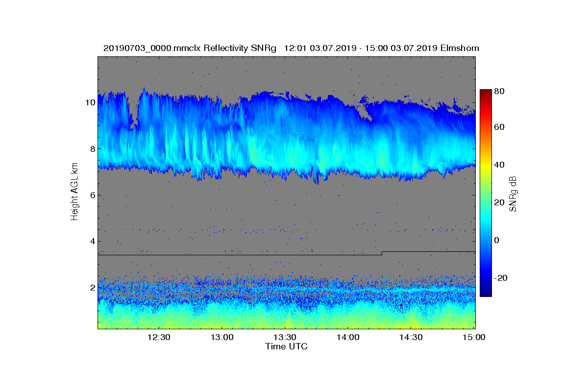This screenshot has height=392, width=588.
Task: Click the 'Height AGL km' axis label
Action: pyautogui.click(x=74, y=193)
